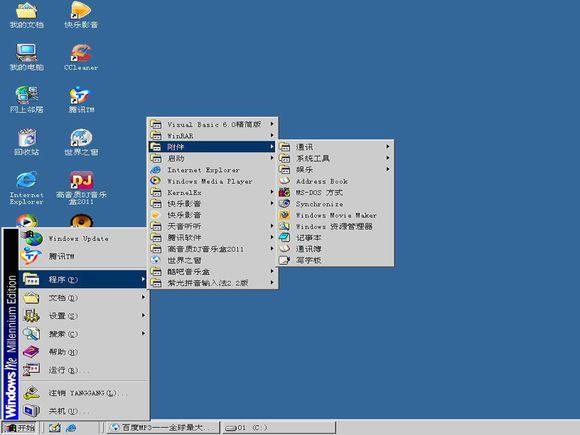
Task: Click Windows Movie Maker icon
Action: coord(284,215)
